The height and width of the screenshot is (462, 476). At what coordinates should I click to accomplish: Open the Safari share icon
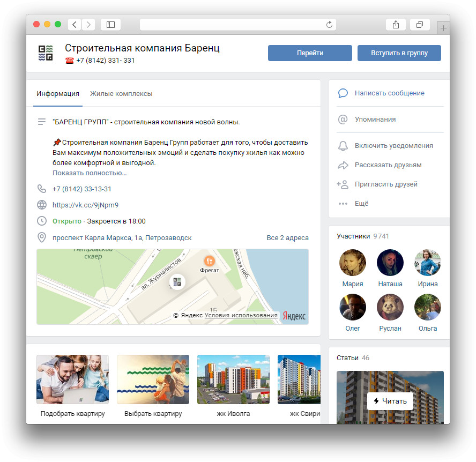396,25
